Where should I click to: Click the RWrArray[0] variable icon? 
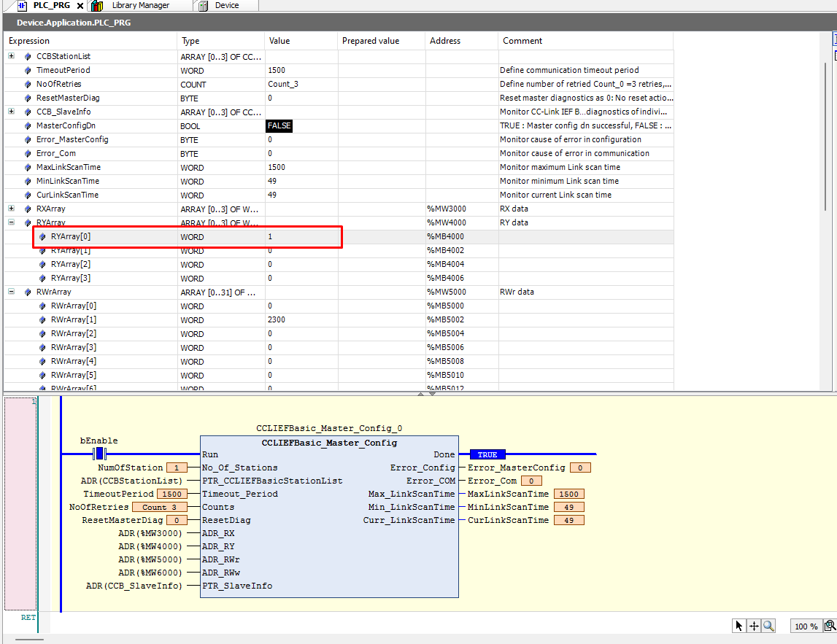[x=43, y=306]
